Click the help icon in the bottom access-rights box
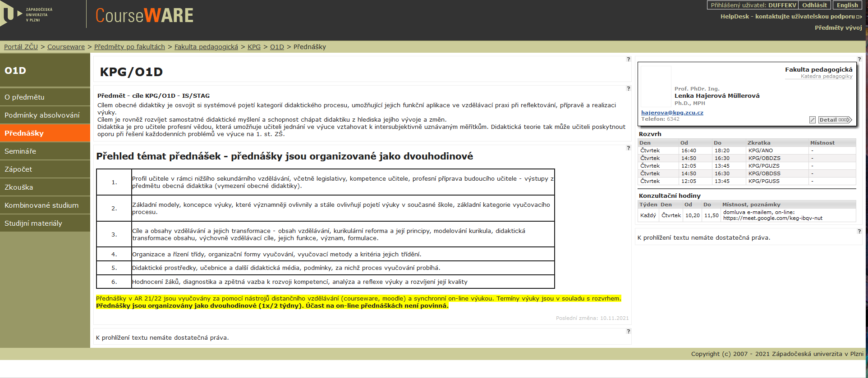Viewport: 868px width, 378px height. (x=628, y=331)
